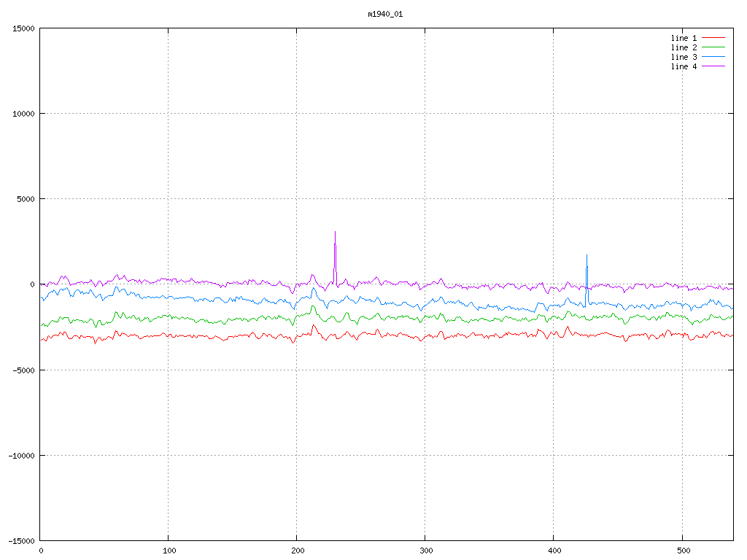Select the y-axis label 10000
The width and height of the screenshot is (747, 560).
tap(23, 114)
